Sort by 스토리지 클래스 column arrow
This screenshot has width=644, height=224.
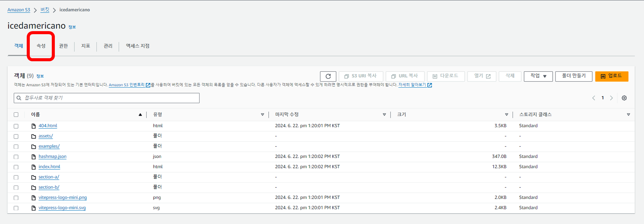tap(628, 115)
